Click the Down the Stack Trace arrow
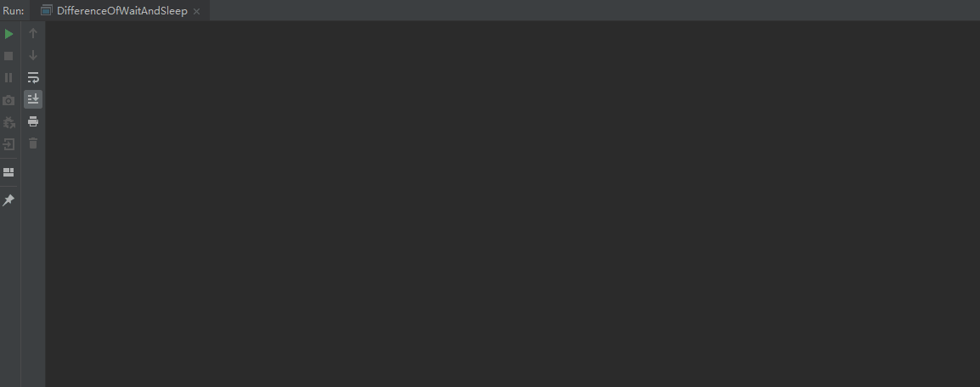The width and height of the screenshot is (980, 387). click(33, 55)
